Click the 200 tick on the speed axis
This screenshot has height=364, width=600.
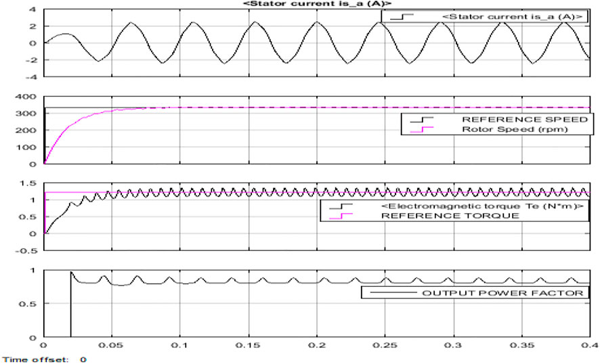pos(26,131)
